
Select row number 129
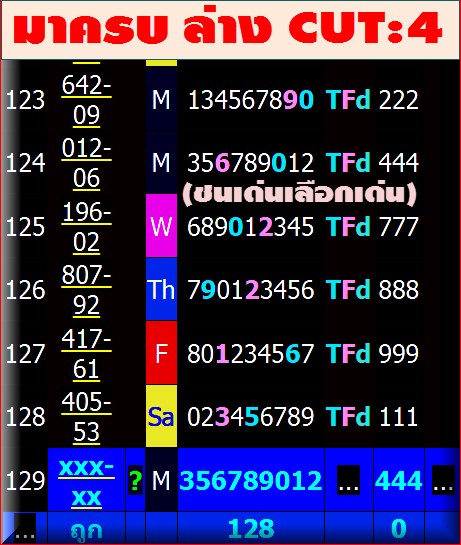[25, 481]
